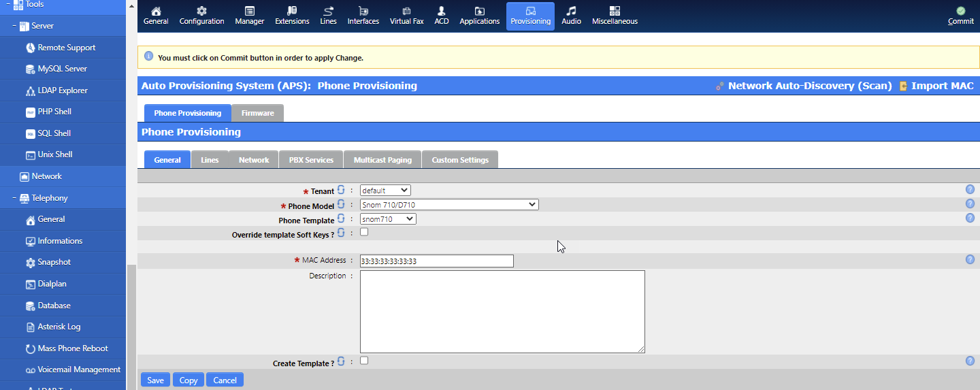This screenshot has width=980, height=390.
Task: Open the Configuration gear menu
Action: point(201,16)
